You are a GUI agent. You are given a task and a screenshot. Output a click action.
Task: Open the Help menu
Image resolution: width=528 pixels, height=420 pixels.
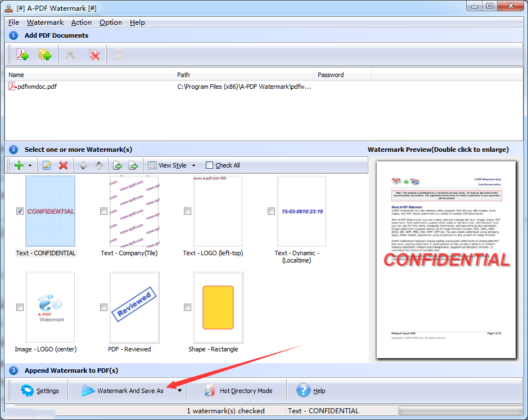click(137, 22)
